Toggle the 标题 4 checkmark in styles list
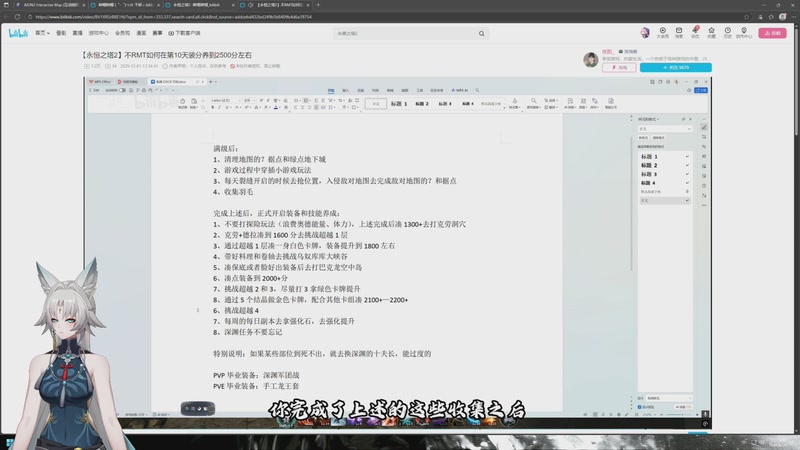Image resolution: width=800 pixels, height=450 pixels. (687, 183)
